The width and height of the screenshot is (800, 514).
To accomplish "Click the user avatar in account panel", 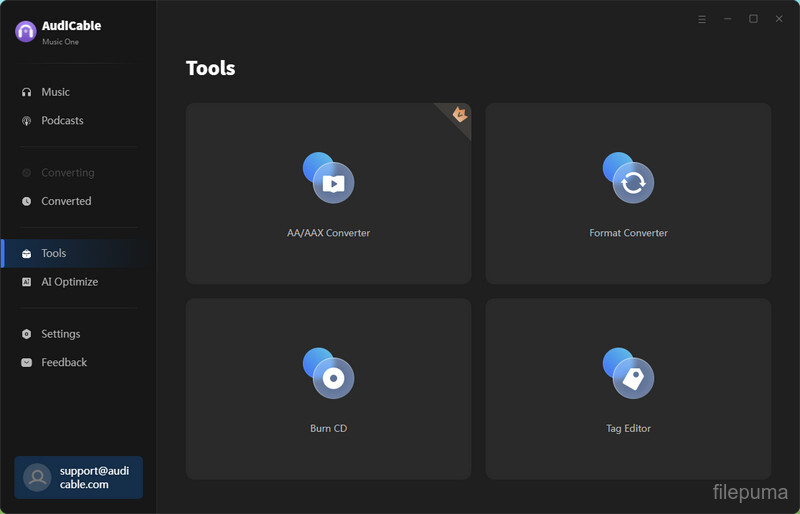I will [x=37, y=477].
